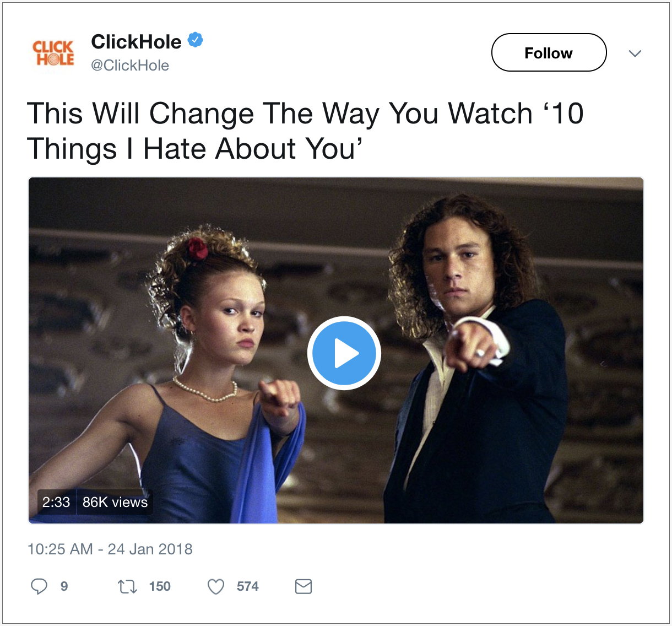This screenshot has height=626, width=672.
Task: Click the @ClickHole handle
Action: point(130,66)
